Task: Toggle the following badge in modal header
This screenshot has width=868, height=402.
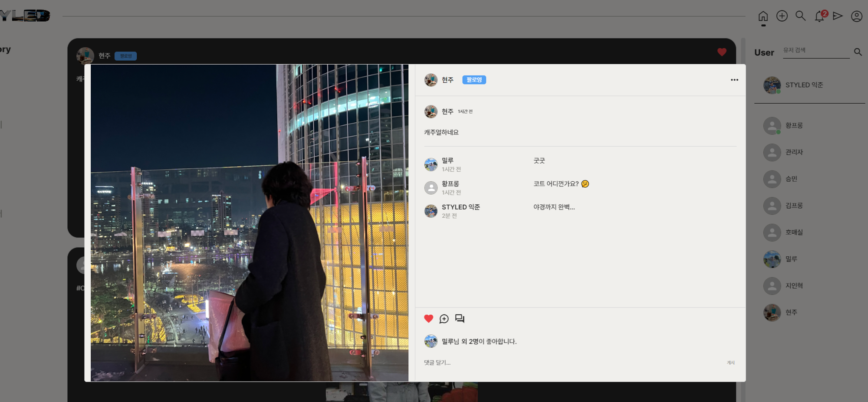Action: click(474, 80)
